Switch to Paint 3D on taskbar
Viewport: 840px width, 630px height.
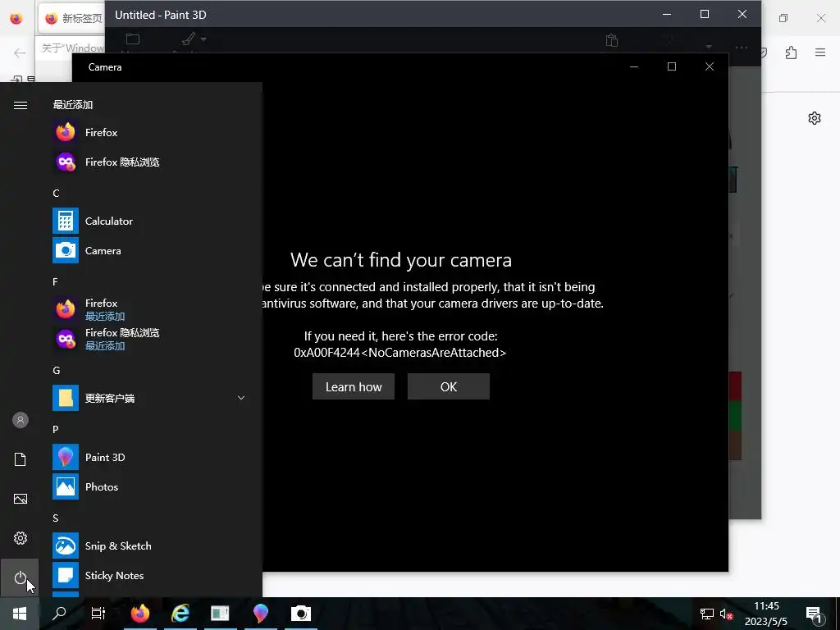pyautogui.click(x=260, y=614)
